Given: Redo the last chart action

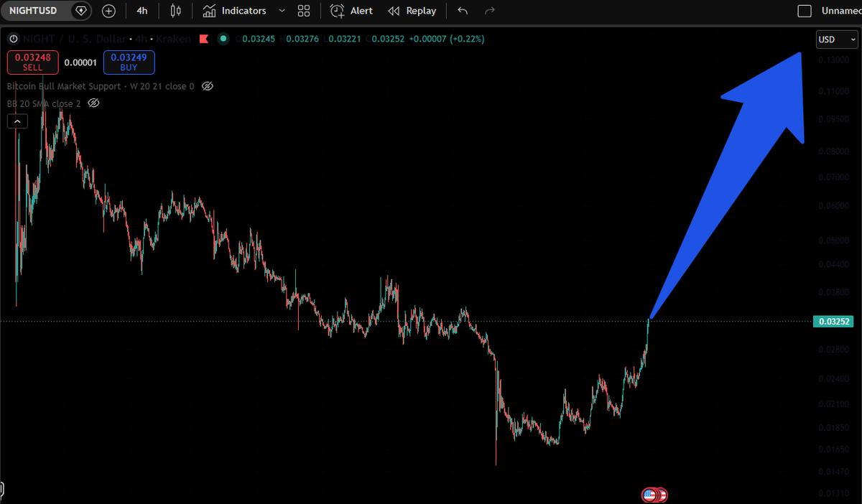Looking at the screenshot, I should pos(490,11).
